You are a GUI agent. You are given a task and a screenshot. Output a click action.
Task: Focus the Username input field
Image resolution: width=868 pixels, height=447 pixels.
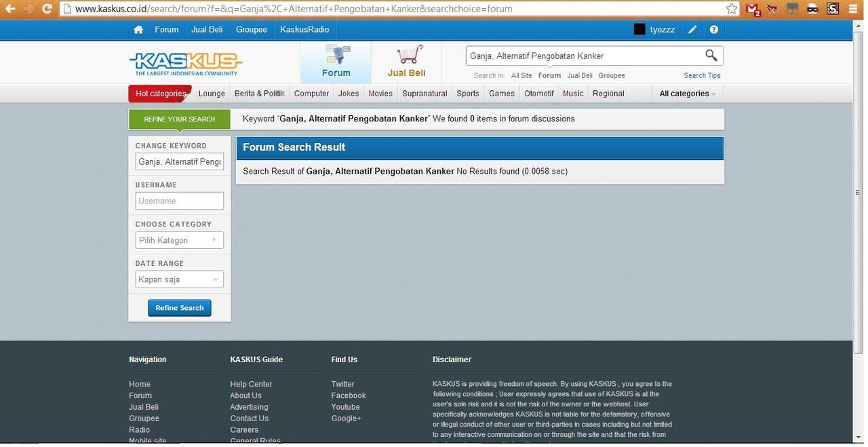pos(180,201)
